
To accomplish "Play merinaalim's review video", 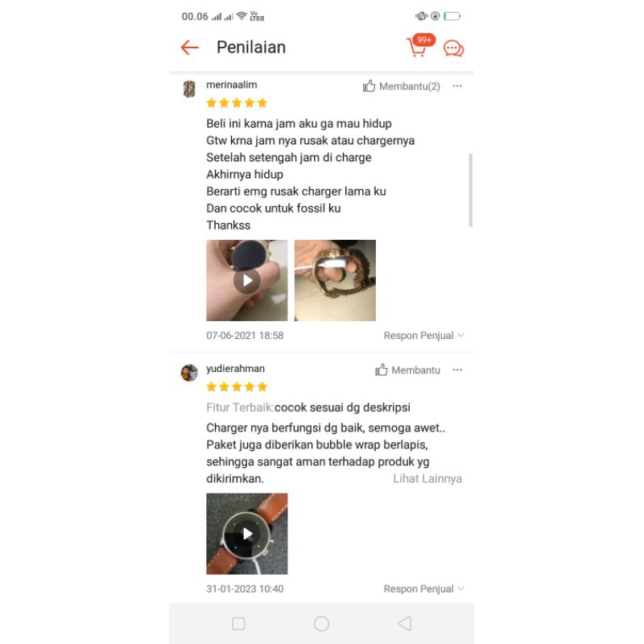I will (x=247, y=280).
